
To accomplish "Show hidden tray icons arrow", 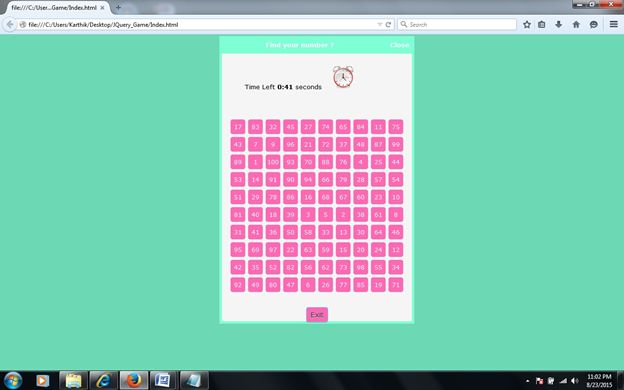I will 528,381.
